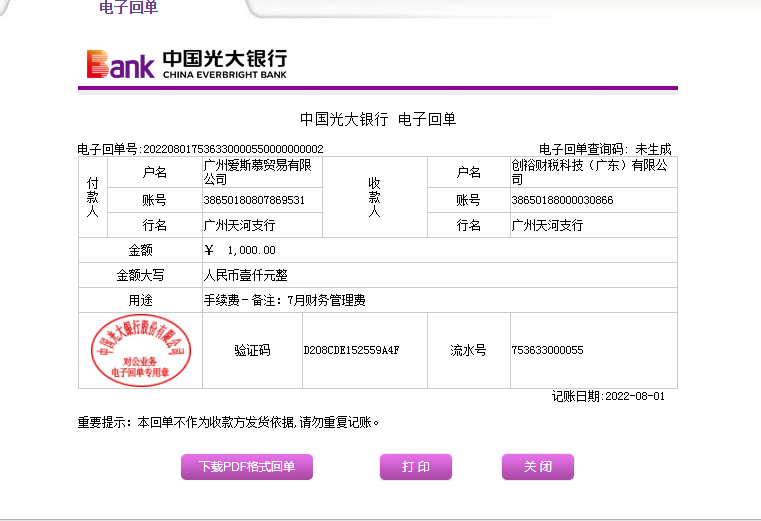Image resolution: width=761 pixels, height=521 pixels.
Task: Select payee name 创裕财税科技（广东）有限公司
Action: click(589, 172)
